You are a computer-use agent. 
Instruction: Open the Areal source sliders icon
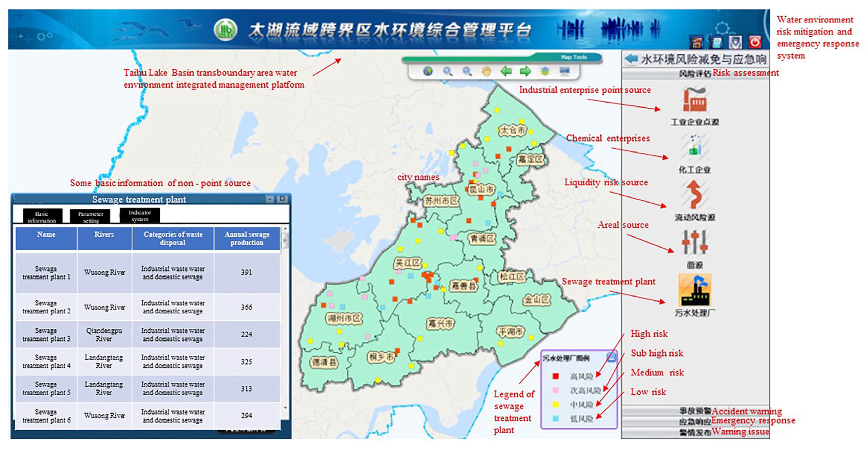tap(694, 242)
